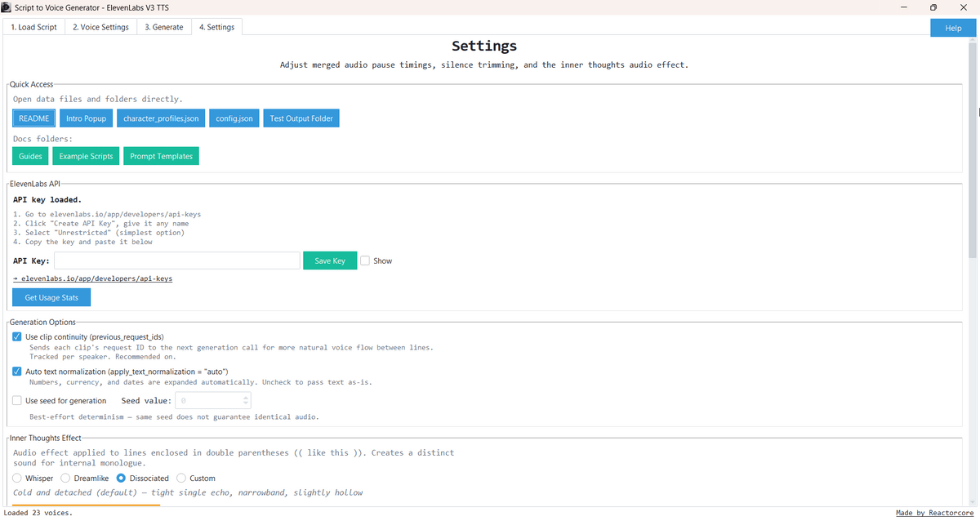Click the application icon in title bar
The height and width of the screenshot is (521, 980).
[x=7, y=7]
